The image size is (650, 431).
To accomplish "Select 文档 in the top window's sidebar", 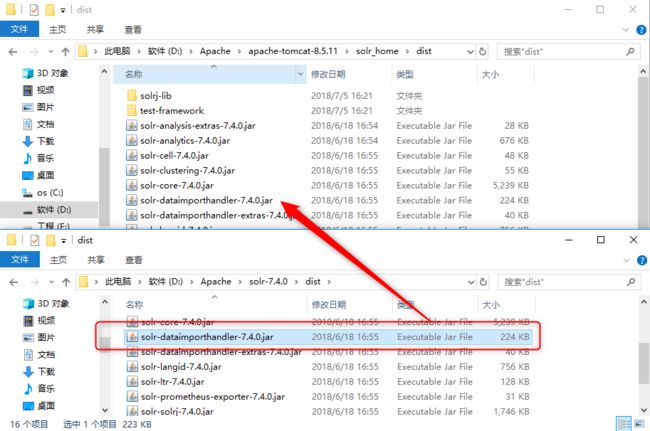I will click(39, 124).
